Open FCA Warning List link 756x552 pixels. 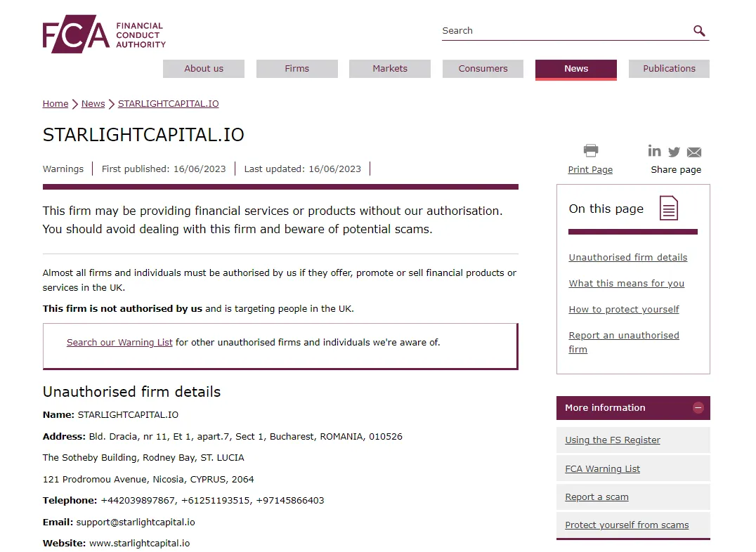click(x=602, y=468)
